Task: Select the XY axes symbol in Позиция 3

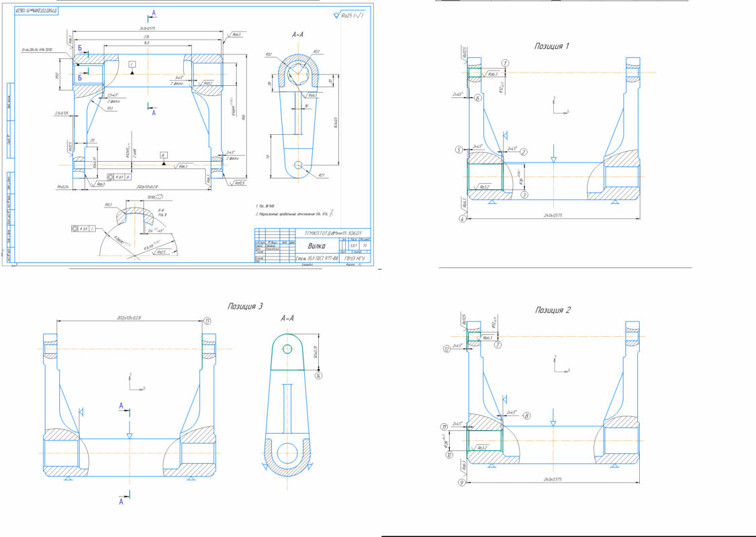Action: (136, 384)
